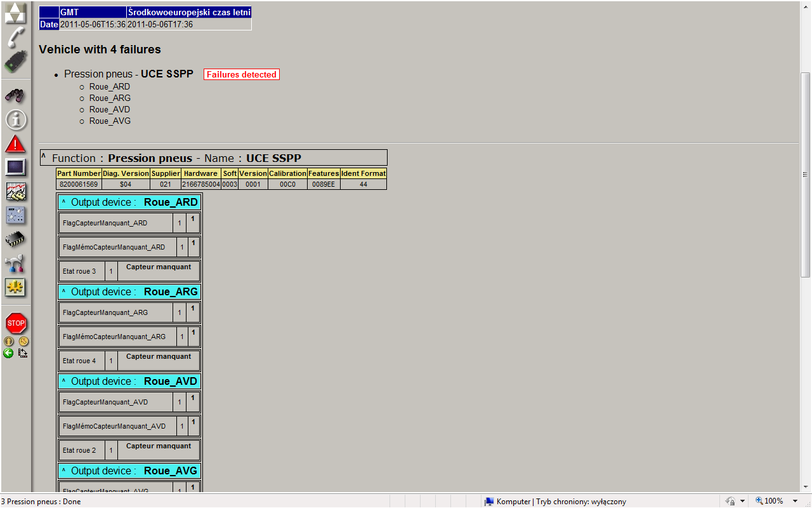Click the Supplier value 021
The height and width of the screenshot is (508, 812).
pyautogui.click(x=166, y=184)
